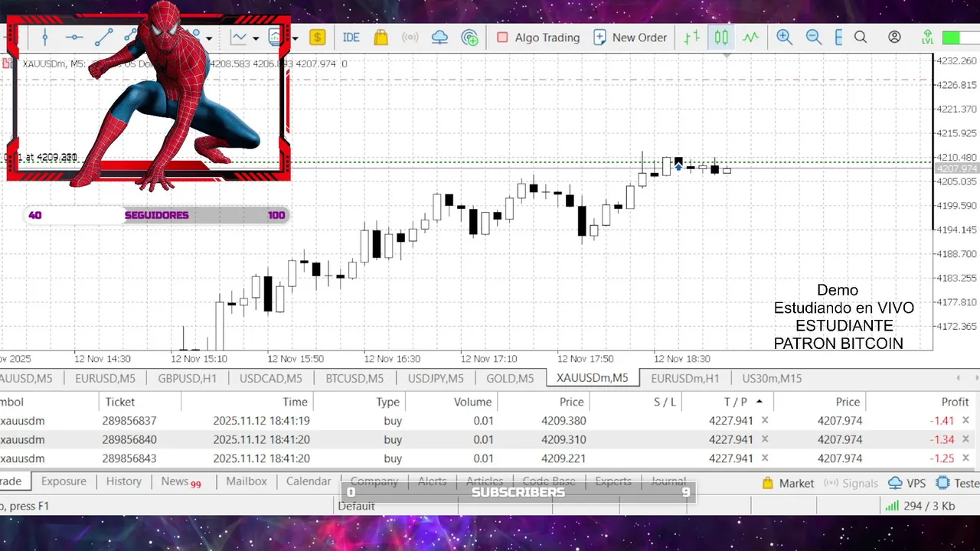Screen dimensions: 980x551
Task: Open chart type line icon
Action: coord(239,37)
